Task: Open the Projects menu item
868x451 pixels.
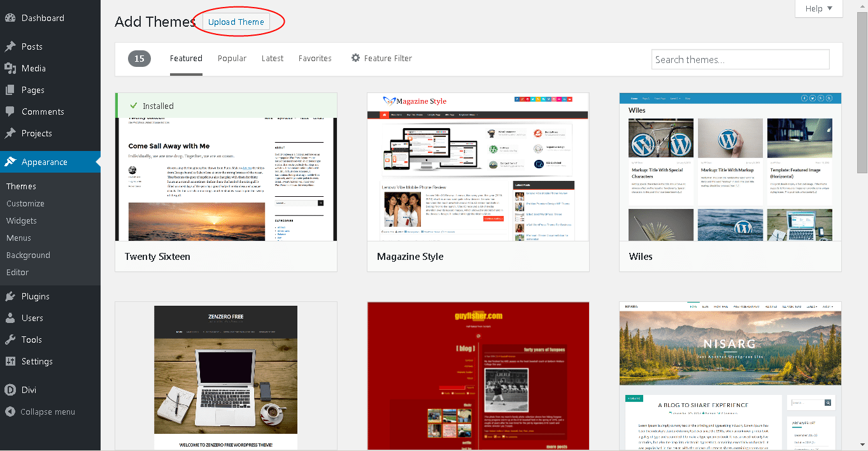Action: pyautogui.click(x=50, y=133)
